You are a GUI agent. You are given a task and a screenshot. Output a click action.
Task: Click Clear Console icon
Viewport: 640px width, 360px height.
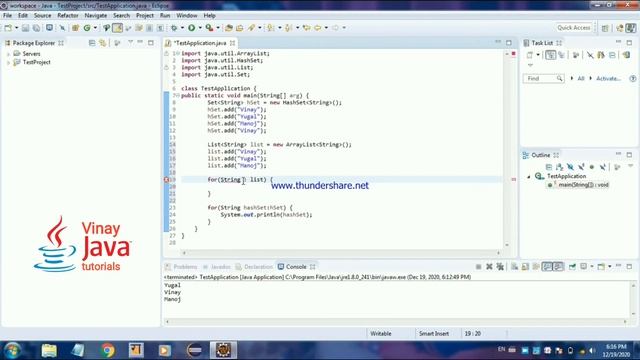pyautogui.click(x=514, y=267)
